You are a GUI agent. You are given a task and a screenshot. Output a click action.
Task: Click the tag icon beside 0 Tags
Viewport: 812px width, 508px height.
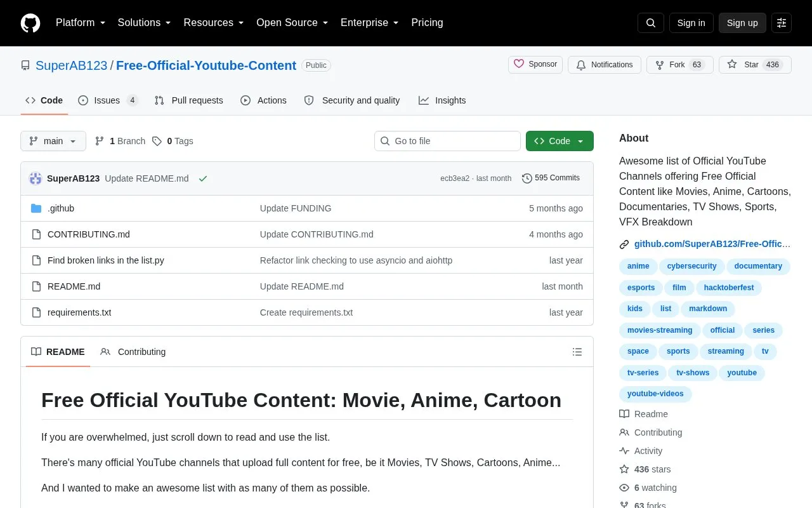click(x=157, y=141)
